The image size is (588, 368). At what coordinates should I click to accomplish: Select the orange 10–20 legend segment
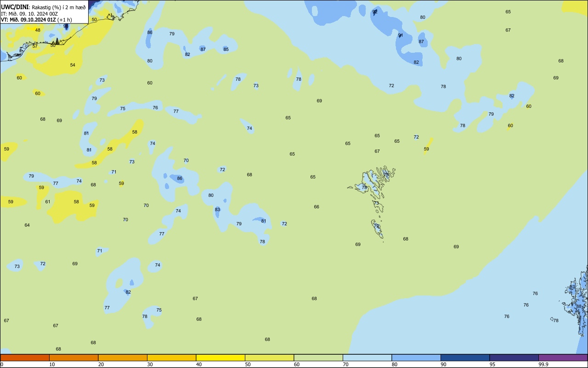coord(73,357)
